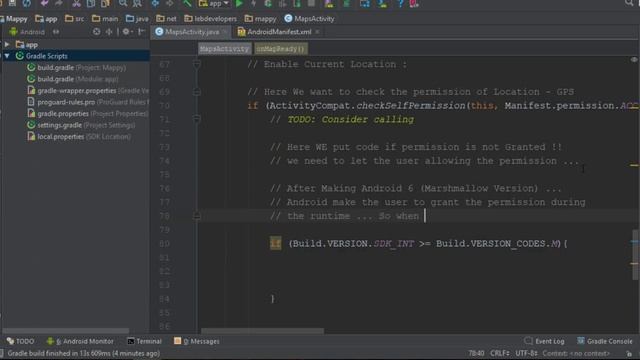Select proguard-rules.pro file

[x=88, y=102]
